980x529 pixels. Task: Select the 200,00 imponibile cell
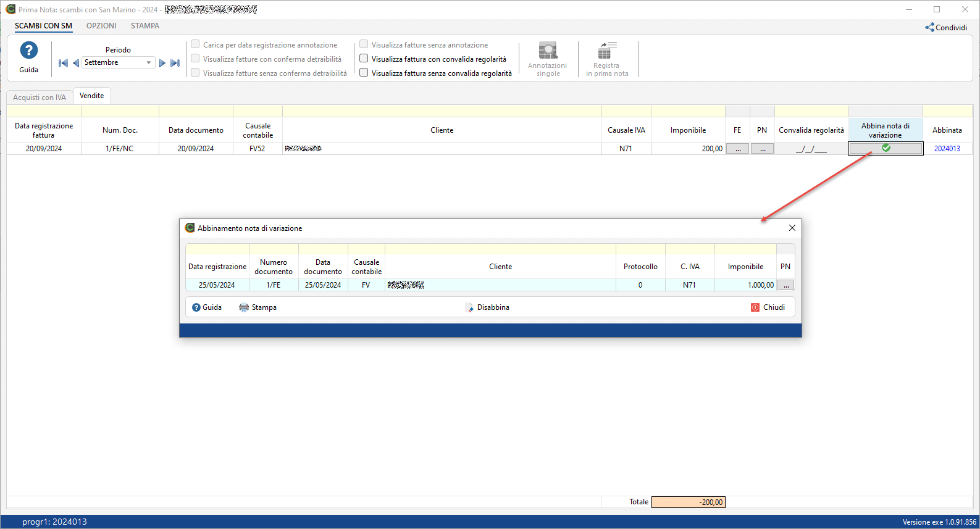coord(688,149)
